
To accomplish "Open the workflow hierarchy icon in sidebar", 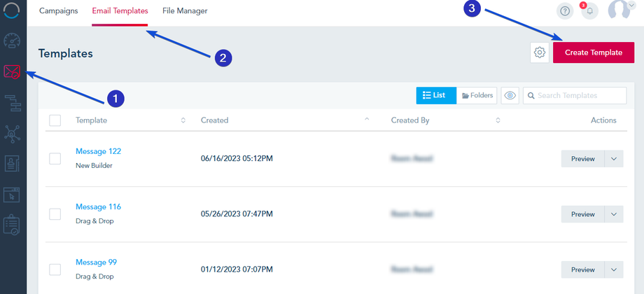I will pos(13,103).
